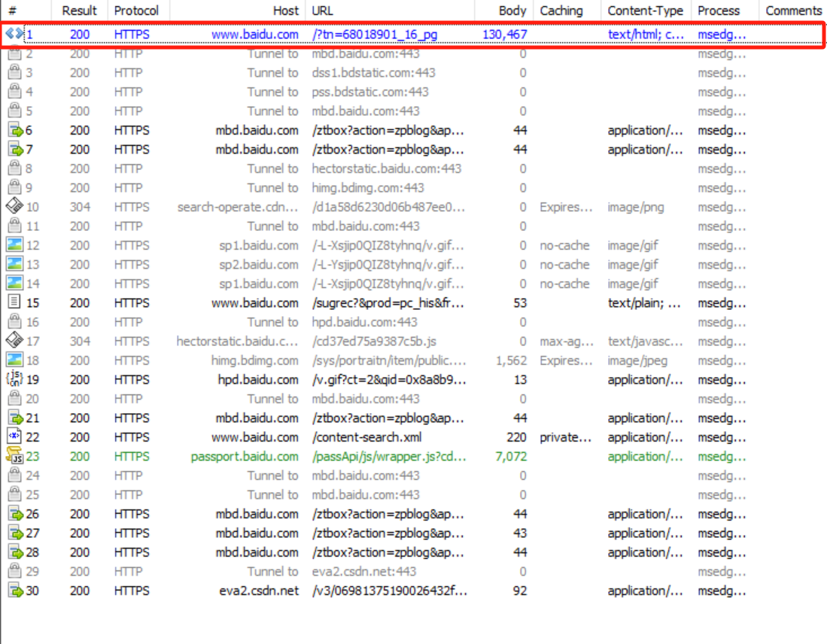Select the /sugrec?&prod=pc_his URL cell
827x644 pixels.
click(388, 302)
